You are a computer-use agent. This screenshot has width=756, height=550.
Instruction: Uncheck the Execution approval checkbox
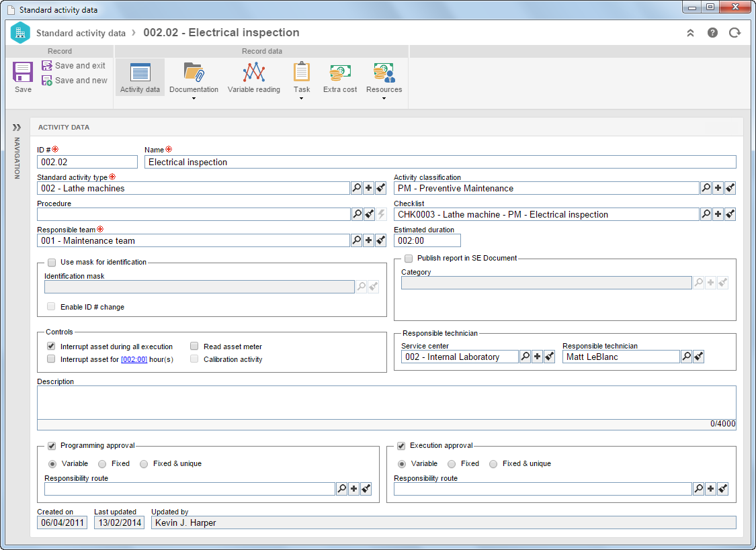(x=401, y=446)
